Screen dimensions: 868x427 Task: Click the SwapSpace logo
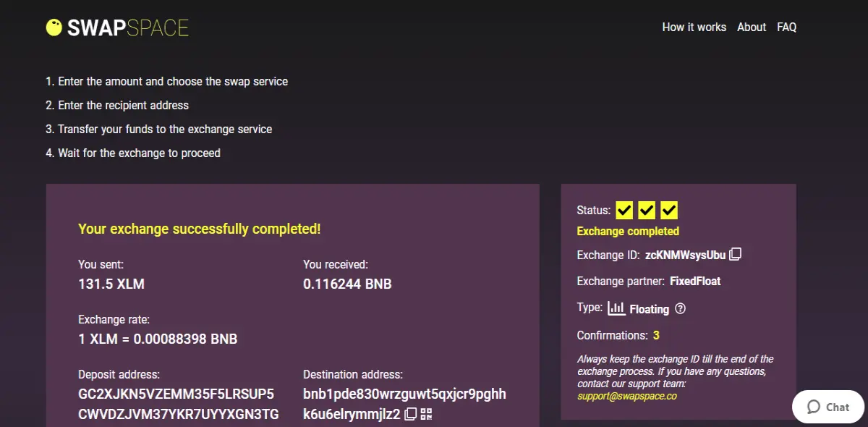click(x=117, y=28)
